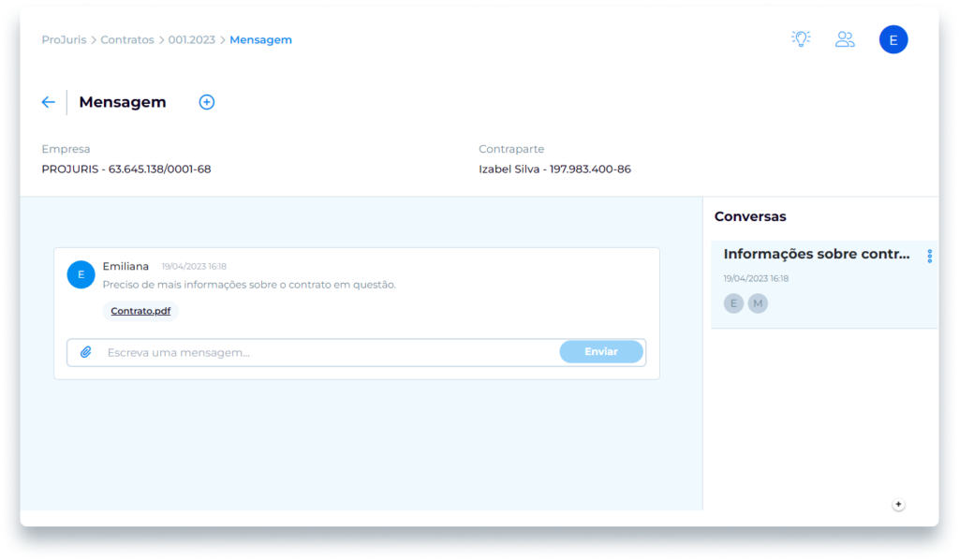This screenshot has width=959, height=560.
Task: Open the Contrato.pdf attachment
Action: click(140, 311)
